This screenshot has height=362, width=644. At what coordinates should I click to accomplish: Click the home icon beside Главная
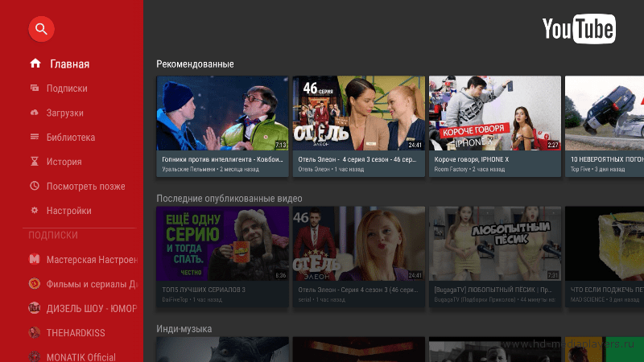point(35,64)
